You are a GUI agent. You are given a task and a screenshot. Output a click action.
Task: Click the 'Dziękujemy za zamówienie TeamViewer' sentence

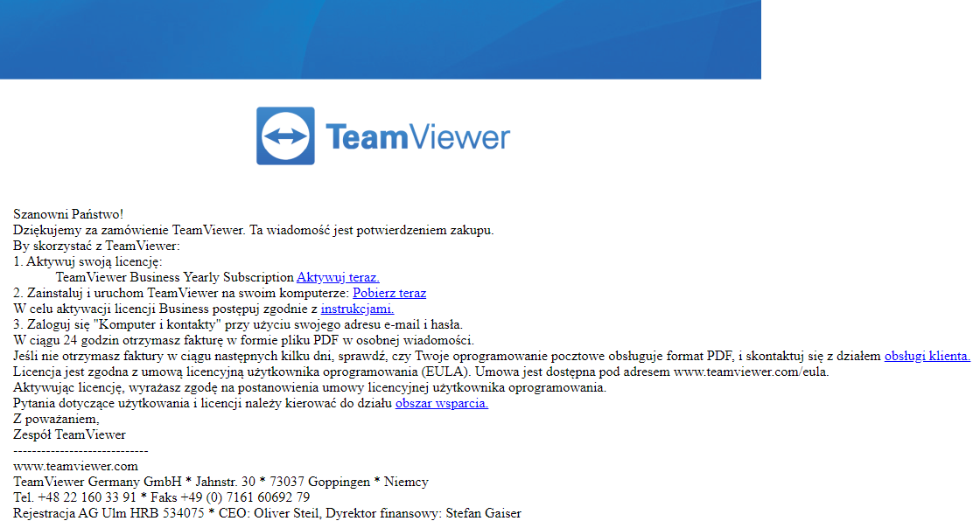click(x=253, y=230)
